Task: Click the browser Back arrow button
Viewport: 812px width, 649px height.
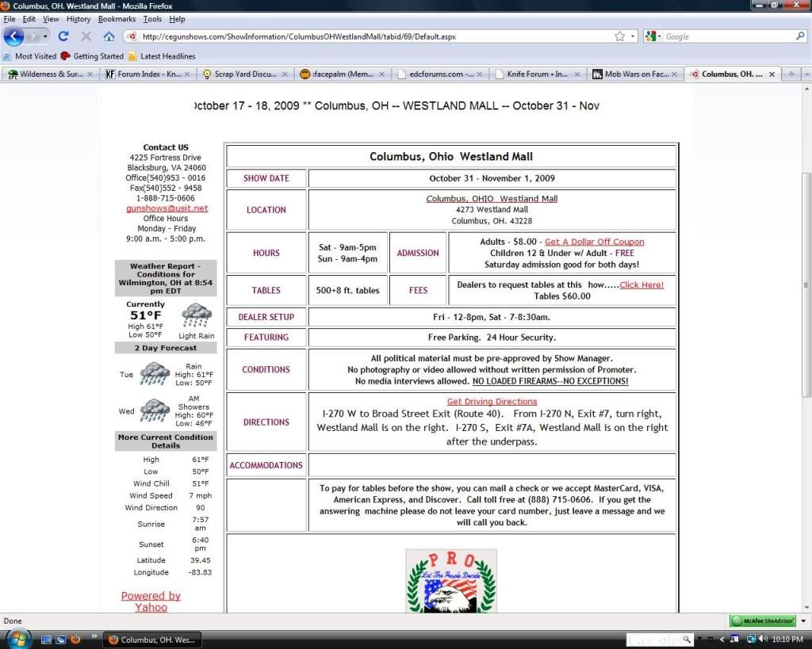Action: pos(13,36)
